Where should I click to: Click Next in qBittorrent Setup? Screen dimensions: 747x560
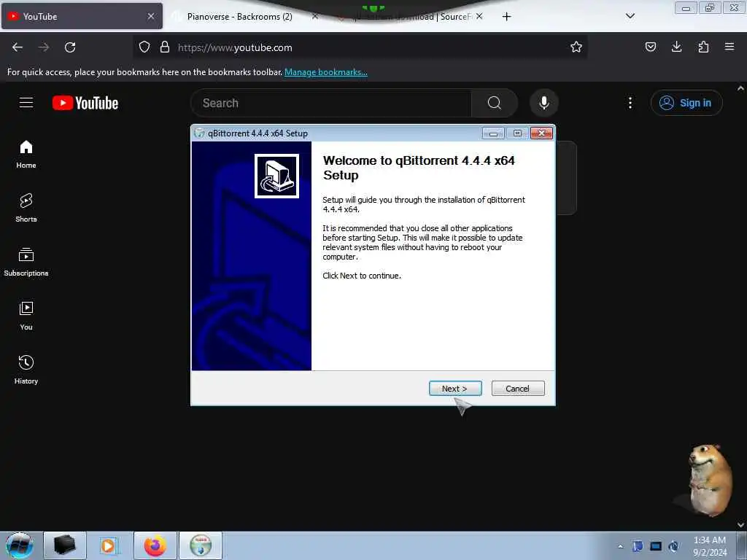click(x=455, y=389)
